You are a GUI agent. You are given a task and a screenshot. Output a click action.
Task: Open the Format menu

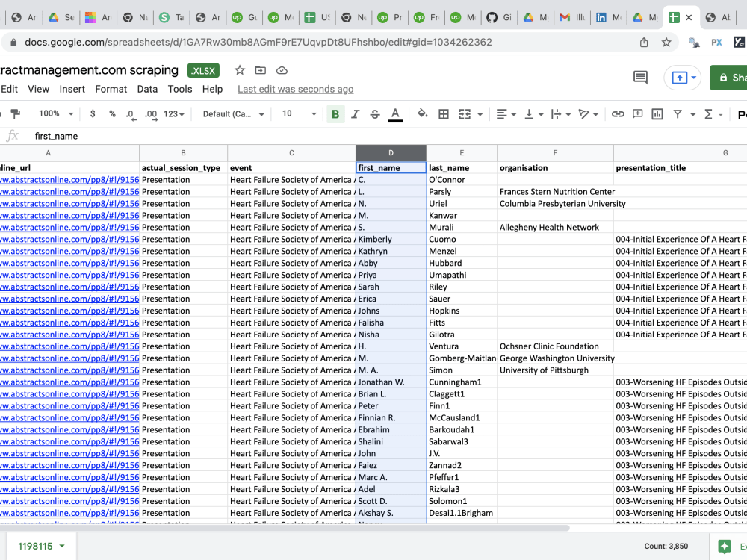tap(111, 89)
